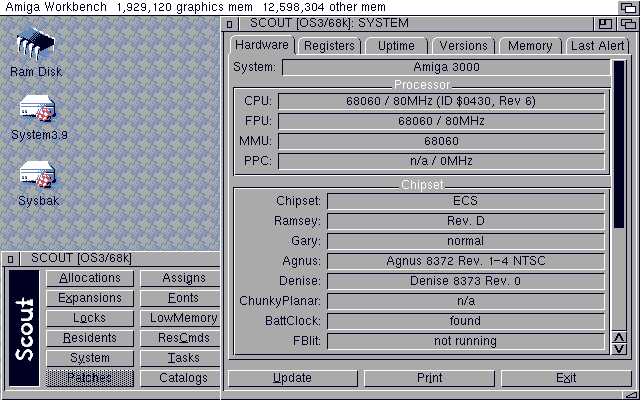Image resolution: width=640 pixels, height=400 pixels.
Task: View the Last Alert tab
Action: pyautogui.click(x=597, y=46)
